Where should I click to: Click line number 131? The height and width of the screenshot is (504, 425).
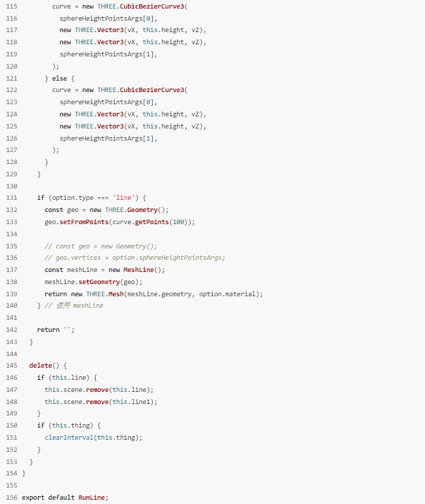click(x=11, y=198)
